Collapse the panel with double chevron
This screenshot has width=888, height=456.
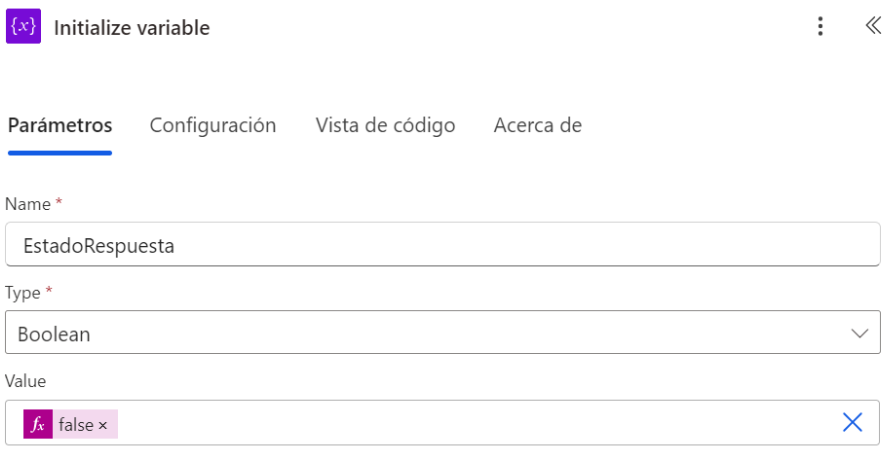(x=872, y=27)
